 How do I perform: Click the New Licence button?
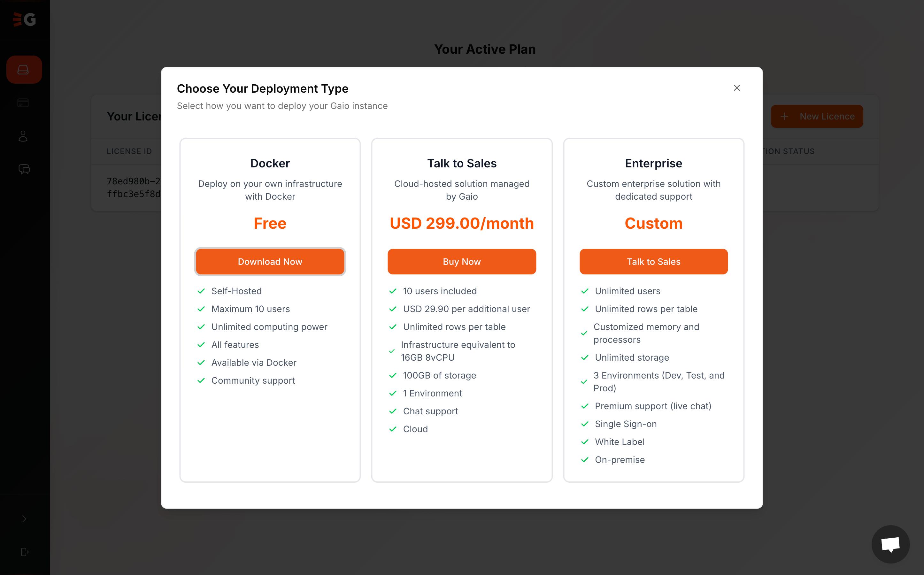(816, 116)
